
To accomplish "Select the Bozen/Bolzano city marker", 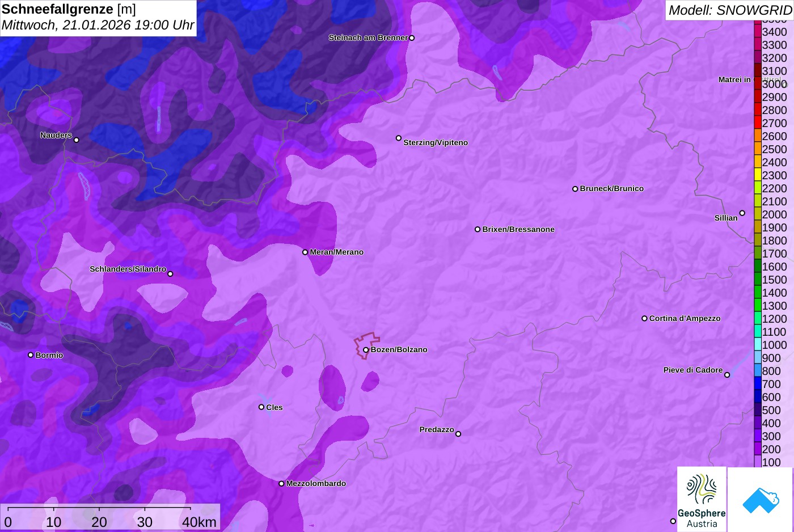I will tap(366, 350).
